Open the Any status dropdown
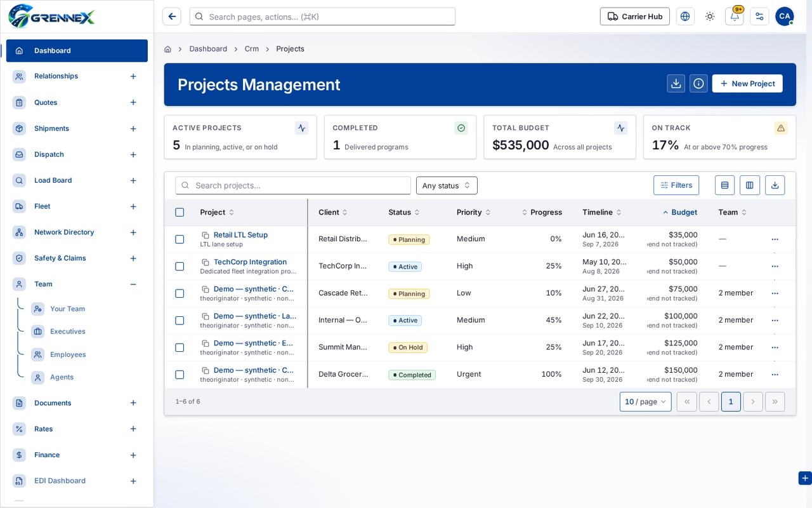The width and height of the screenshot is (812, 508). [x=447, y=185]
